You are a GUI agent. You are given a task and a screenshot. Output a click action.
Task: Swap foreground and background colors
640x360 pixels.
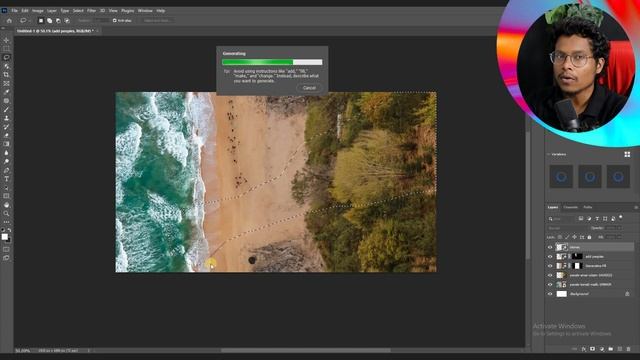(9, 230)
